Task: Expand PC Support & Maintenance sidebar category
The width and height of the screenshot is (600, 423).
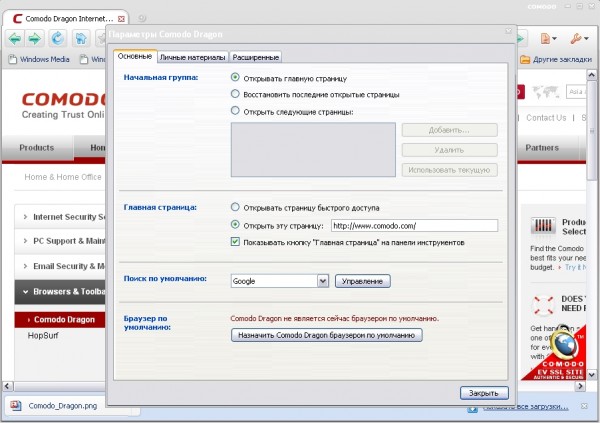Action: pos(60,241)
